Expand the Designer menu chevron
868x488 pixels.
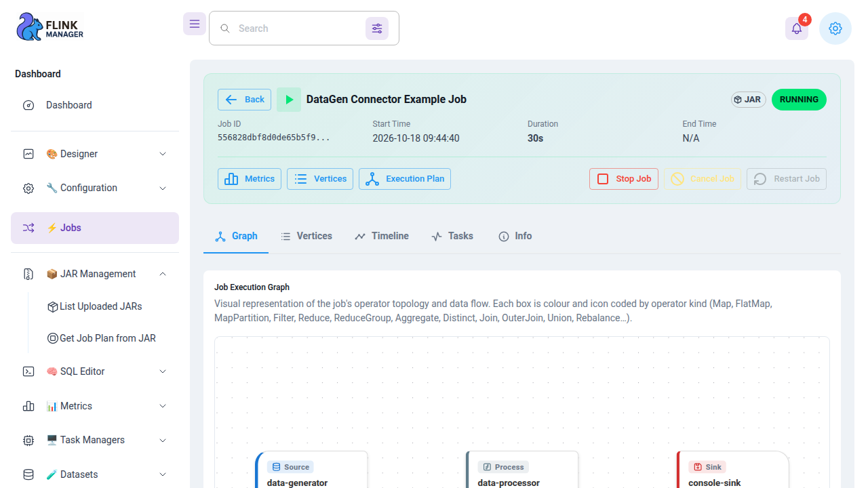pos(163,154)
